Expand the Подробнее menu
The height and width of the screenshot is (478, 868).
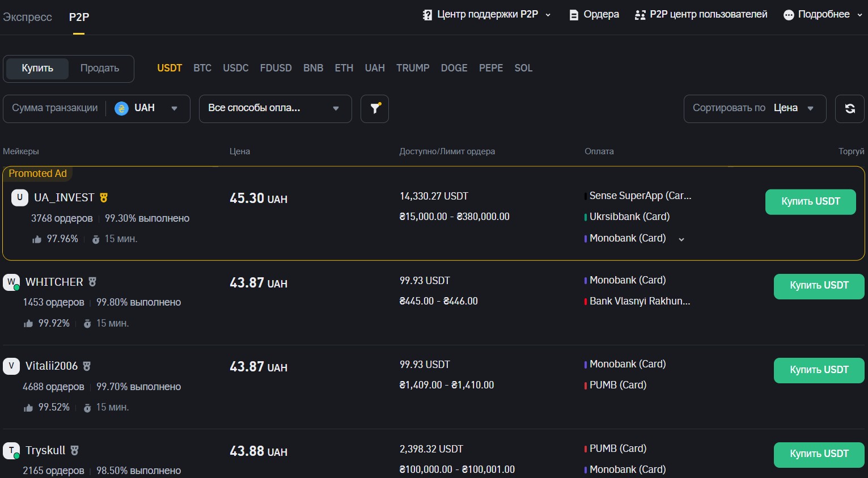(x=859, y=15)
